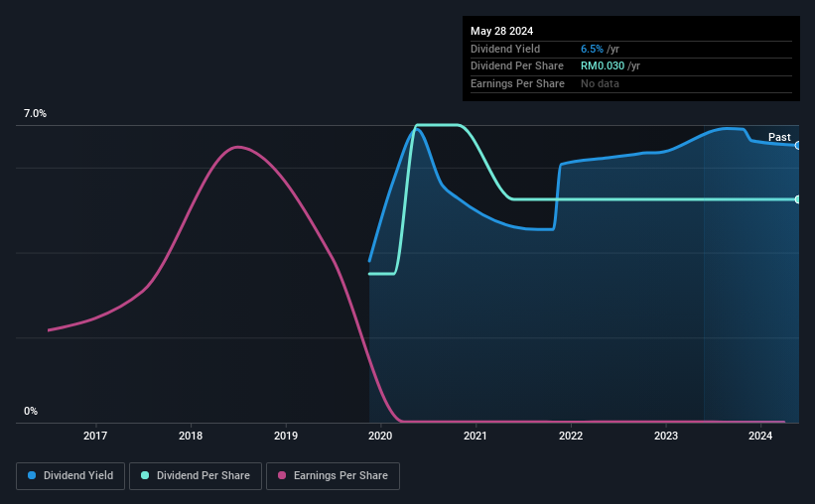The image size is (815, 504).
Task: Select the 2019 label on the time axis
Action: coord(286,436)
